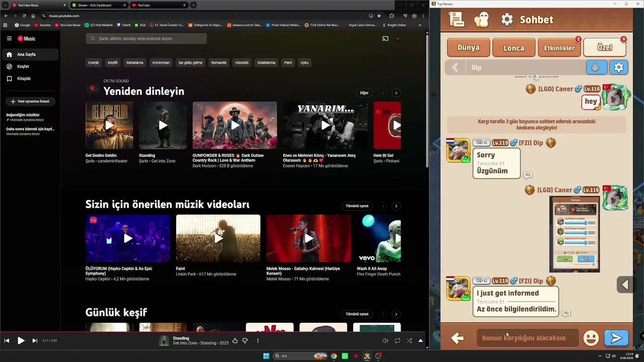The width and height of the screenshot is (644, 362).
Task: Play all in Günlük keşif section
Action: click(357, 314)
